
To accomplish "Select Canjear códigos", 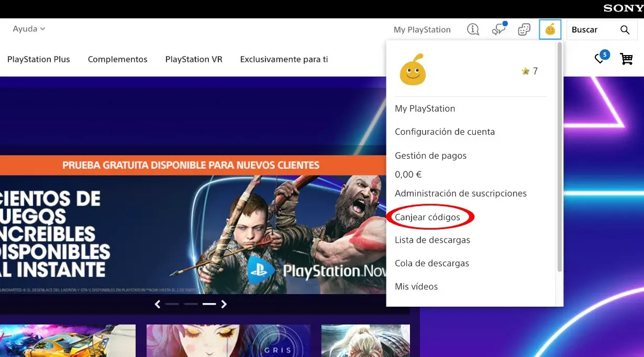I will (427, 217).
